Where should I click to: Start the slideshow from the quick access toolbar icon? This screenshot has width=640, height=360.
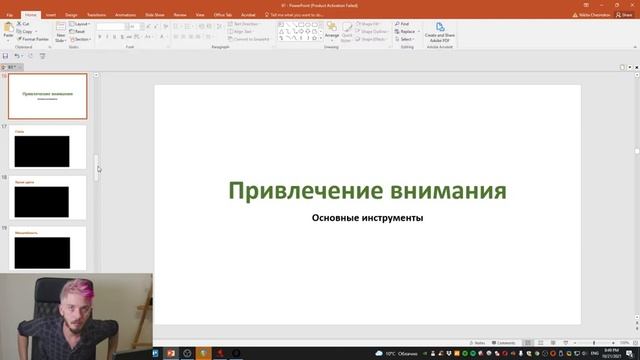(x=42, y=56)
